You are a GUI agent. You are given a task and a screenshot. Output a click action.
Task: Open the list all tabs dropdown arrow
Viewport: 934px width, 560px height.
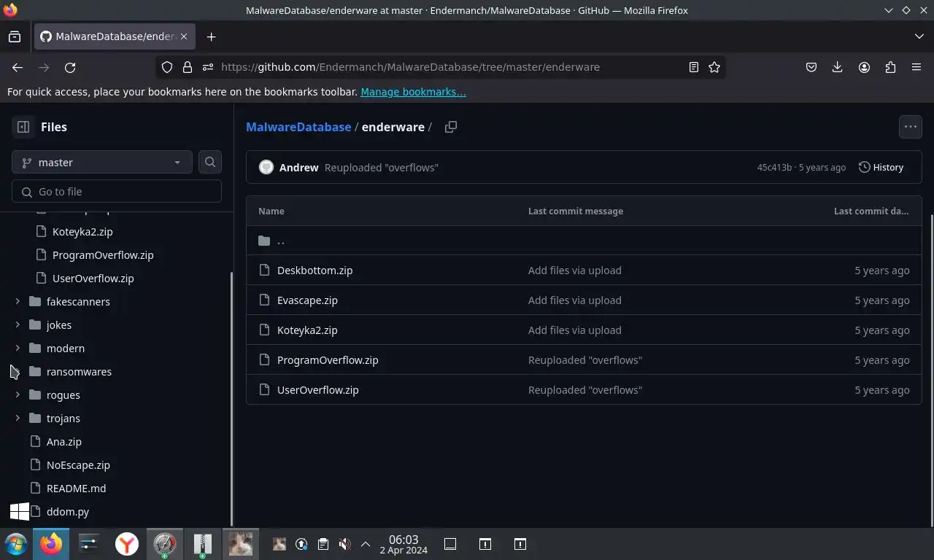tap(919, 36)
